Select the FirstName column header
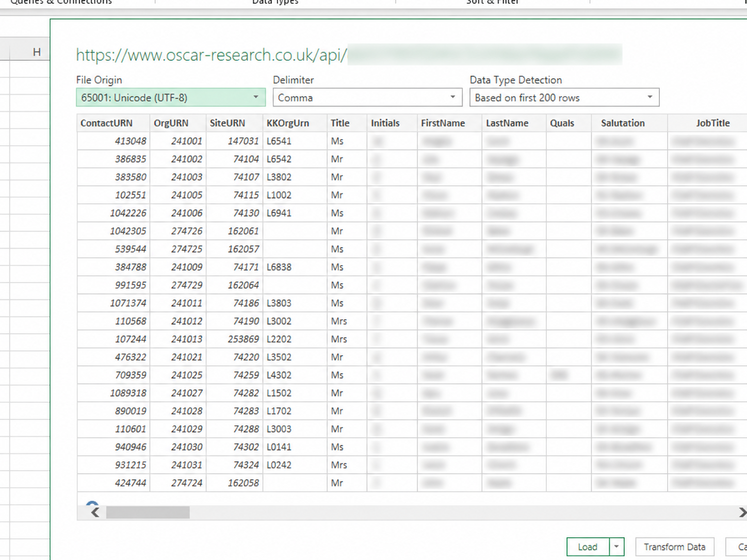747x560 pixels. click(x=450, y=123)
